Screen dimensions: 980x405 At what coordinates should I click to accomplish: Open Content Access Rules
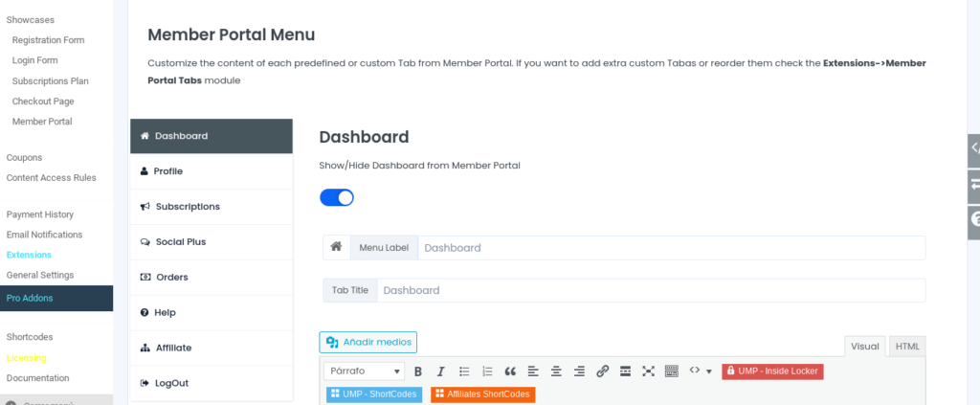pyautogui.click(x=52, y=177)
